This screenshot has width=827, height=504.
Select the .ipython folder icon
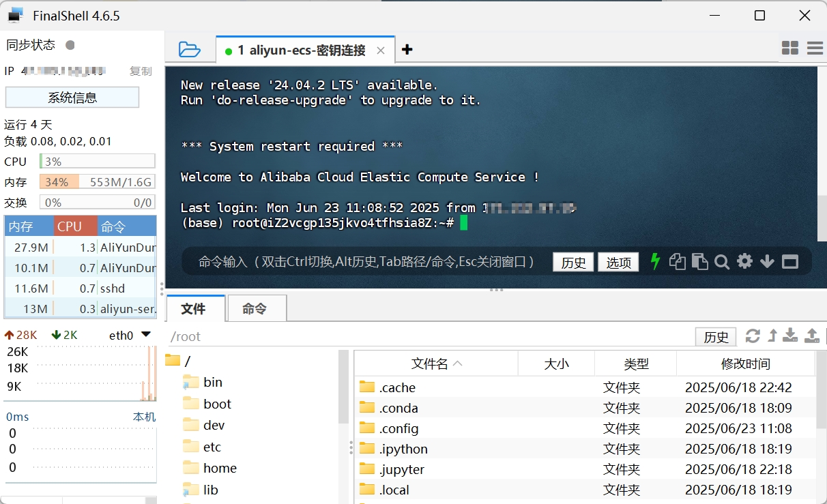pyautogui.click(x=367, y=448)
